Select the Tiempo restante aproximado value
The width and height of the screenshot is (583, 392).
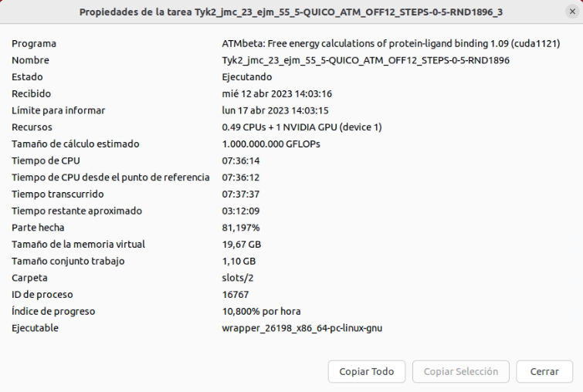pyautogui.click(x=241, y=211)
